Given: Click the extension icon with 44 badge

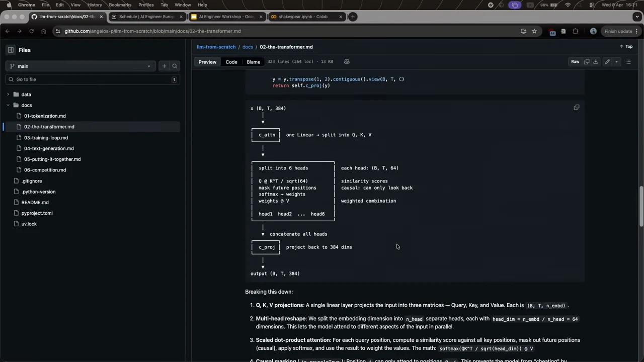Looking at the screenshot, I should click(x=552, y=32).
